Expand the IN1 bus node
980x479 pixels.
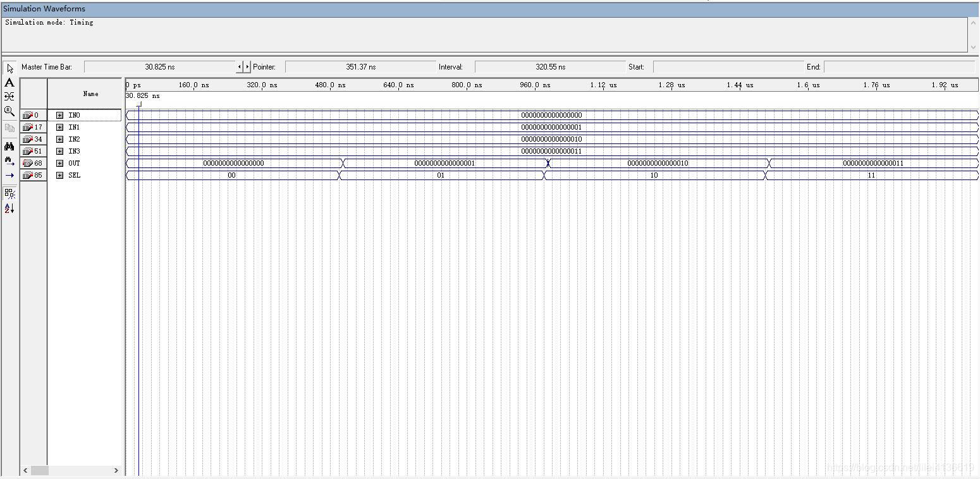click(x=59, y=127)
